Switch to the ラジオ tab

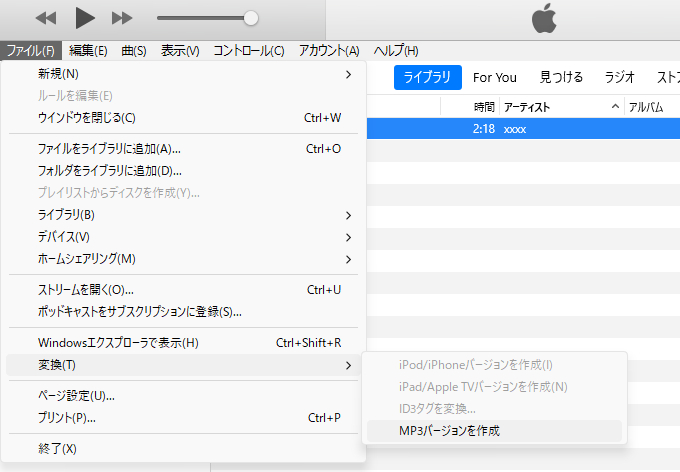620,78
